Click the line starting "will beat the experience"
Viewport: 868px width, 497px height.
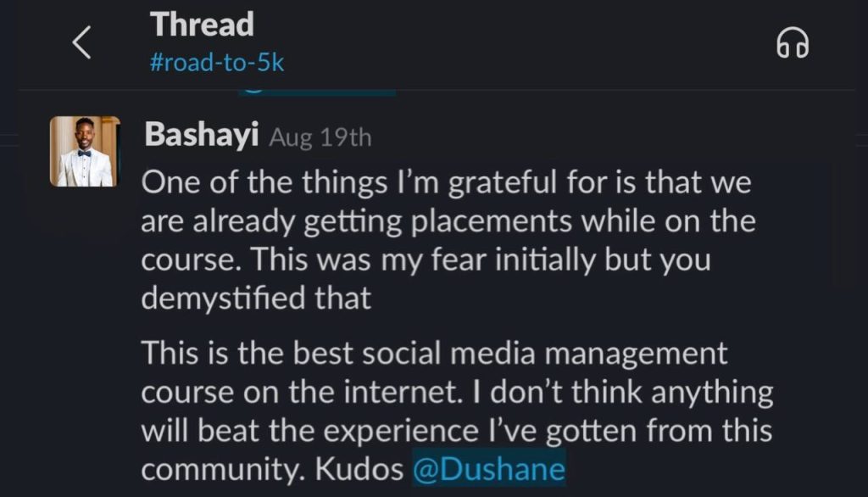point(456,431)
